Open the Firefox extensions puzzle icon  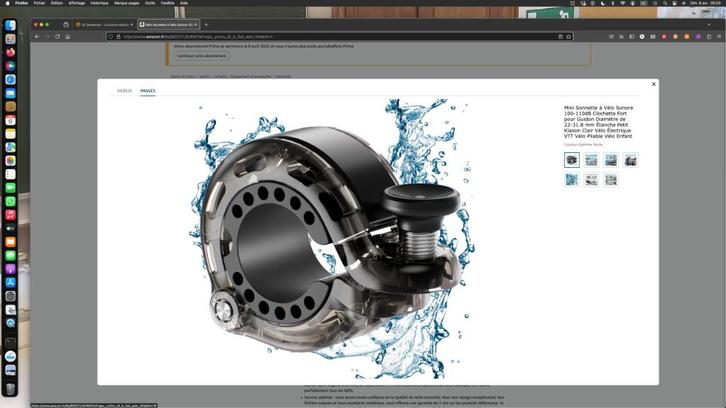[709, 37]
